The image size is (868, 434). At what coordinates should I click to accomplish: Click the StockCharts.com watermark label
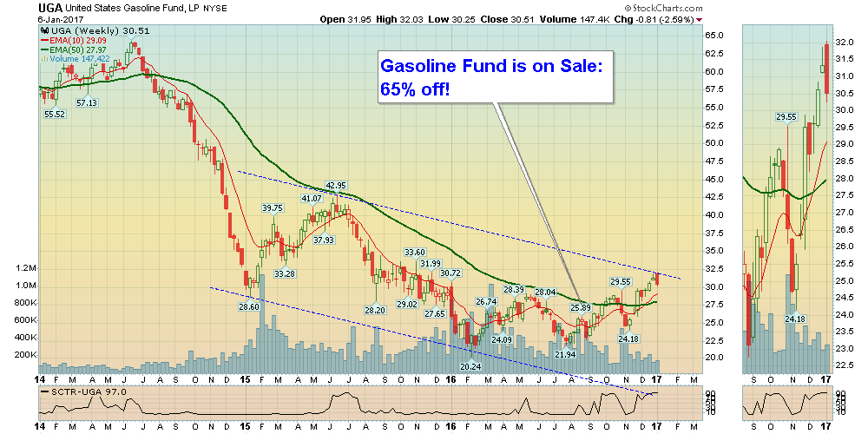[662, 9]
